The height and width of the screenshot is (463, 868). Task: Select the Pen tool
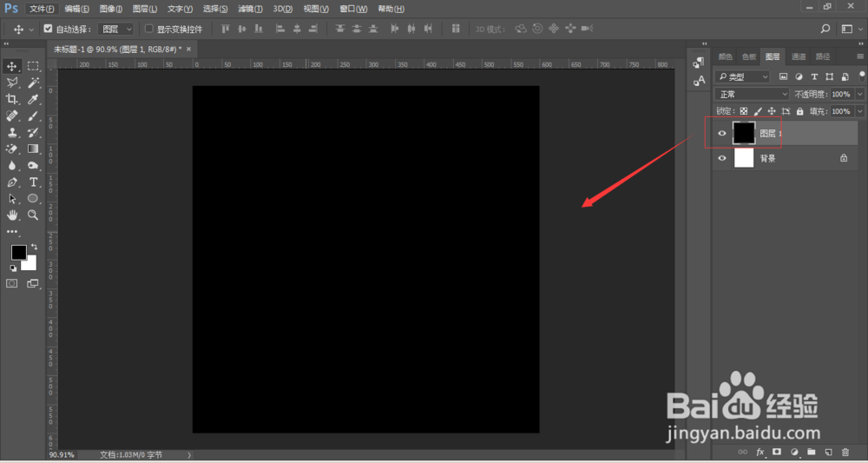(11, 182)
